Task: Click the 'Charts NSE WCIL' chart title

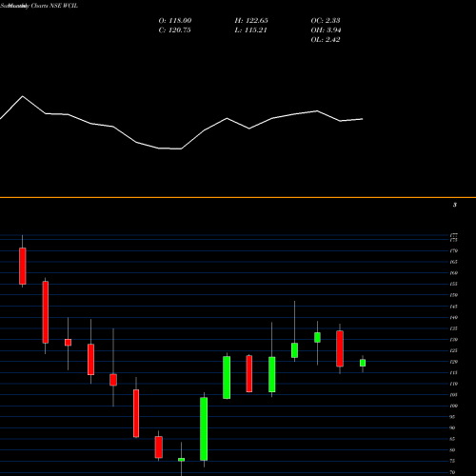Action: tap(54, 6)
